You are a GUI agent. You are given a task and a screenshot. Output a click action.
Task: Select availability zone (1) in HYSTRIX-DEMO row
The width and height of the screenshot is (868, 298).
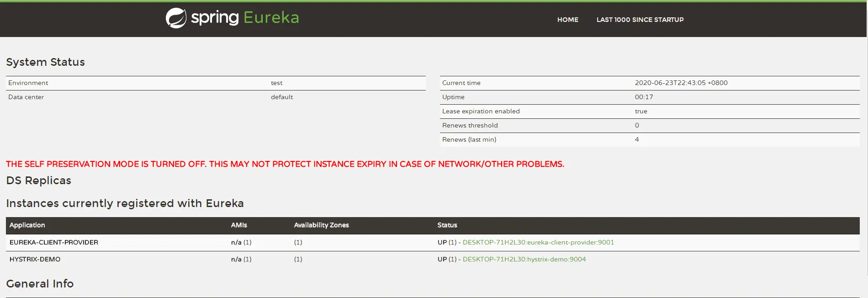coord(298,259)
